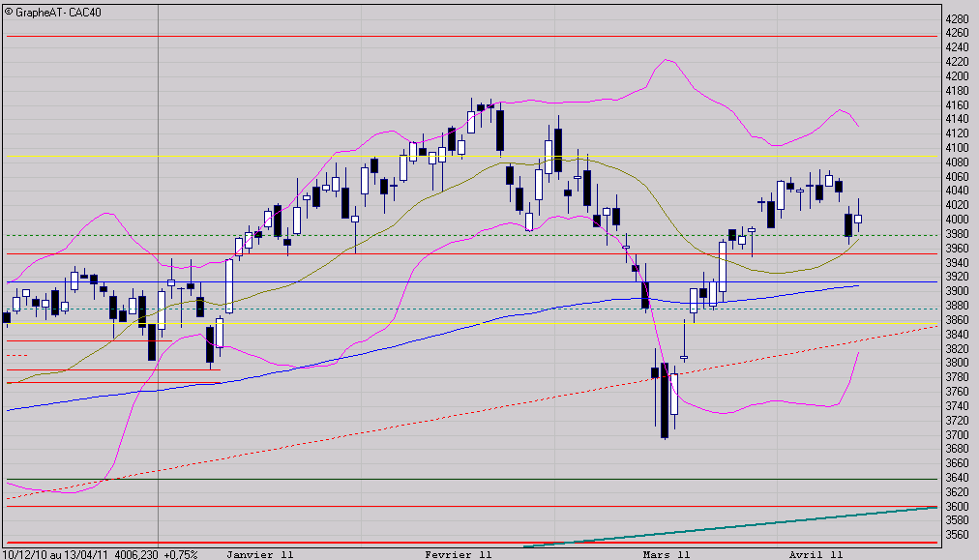
Task: Select the red horizontal line near 3952
Action: (x=472, y=254)
